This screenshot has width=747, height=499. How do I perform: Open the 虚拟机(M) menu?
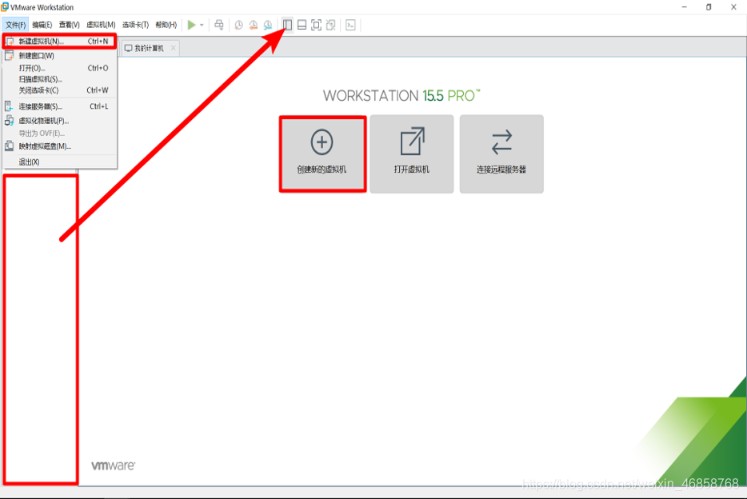[x=101, y=25]
